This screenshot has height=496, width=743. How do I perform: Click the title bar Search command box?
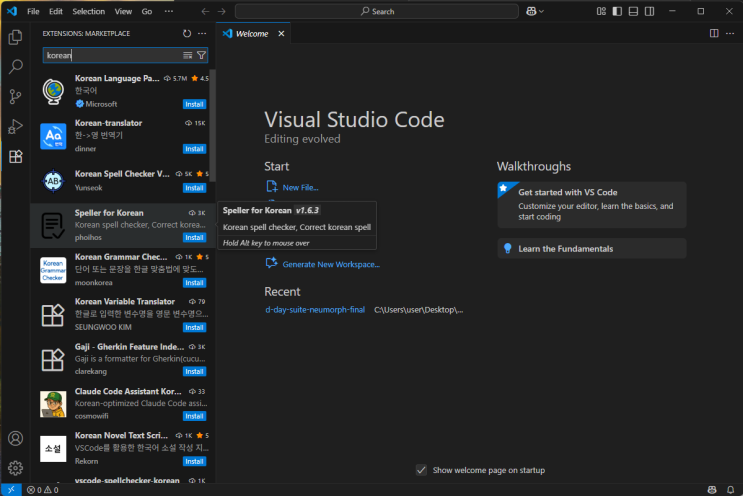[377, 11]
